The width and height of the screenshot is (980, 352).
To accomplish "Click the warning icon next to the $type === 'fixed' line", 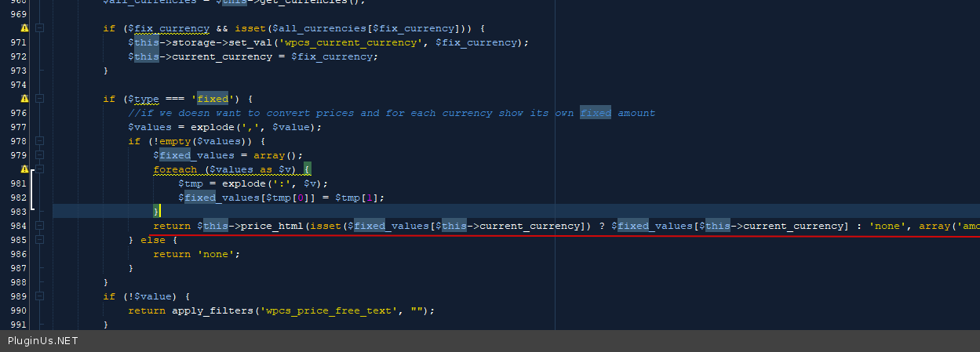I will coord(24,99).
